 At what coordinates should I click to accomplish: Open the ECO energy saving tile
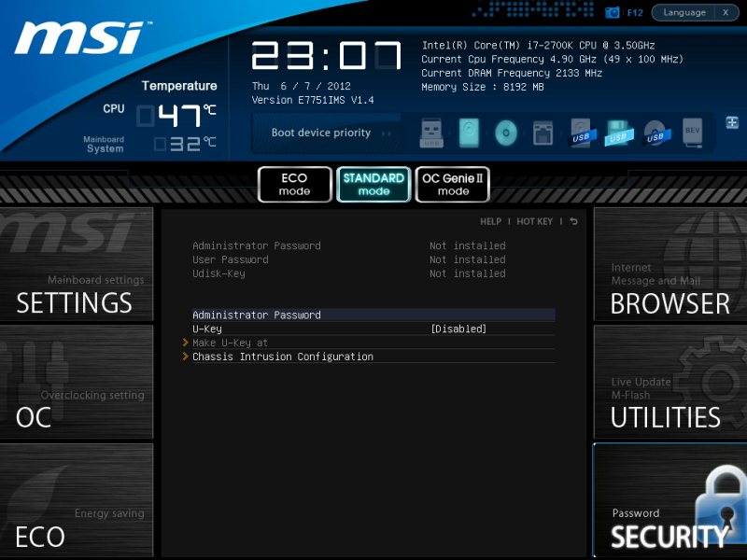77,500
